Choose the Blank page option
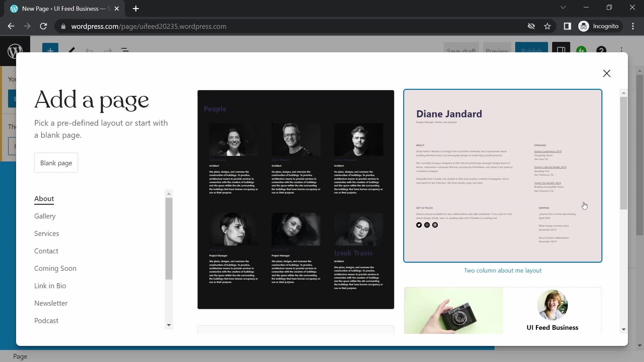This screenshot has height=362, width=644. click(56, 162)
